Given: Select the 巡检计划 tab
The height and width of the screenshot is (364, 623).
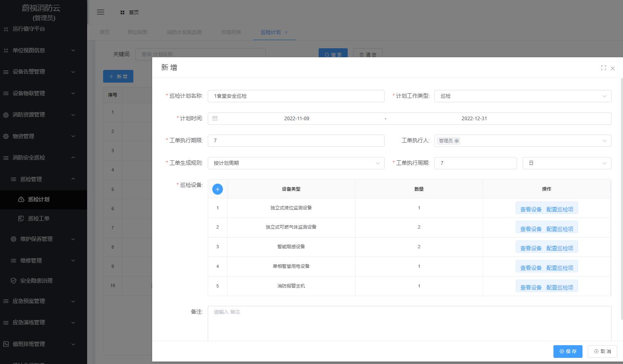Looking at the screenshot, I should (270, 32).
